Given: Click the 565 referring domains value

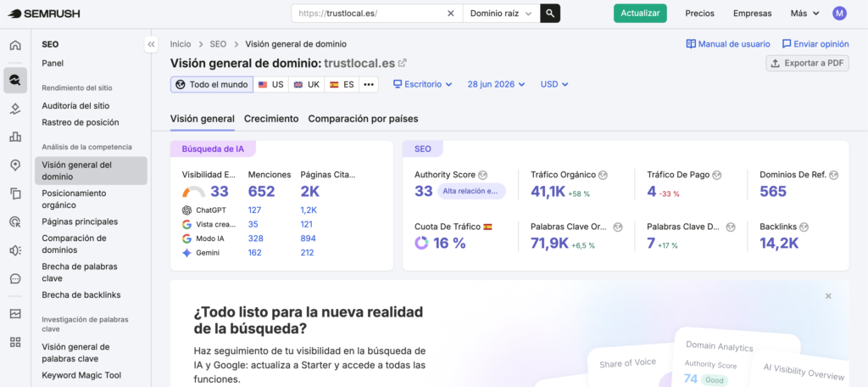Looking at the screenshot, I should point(773,192).
